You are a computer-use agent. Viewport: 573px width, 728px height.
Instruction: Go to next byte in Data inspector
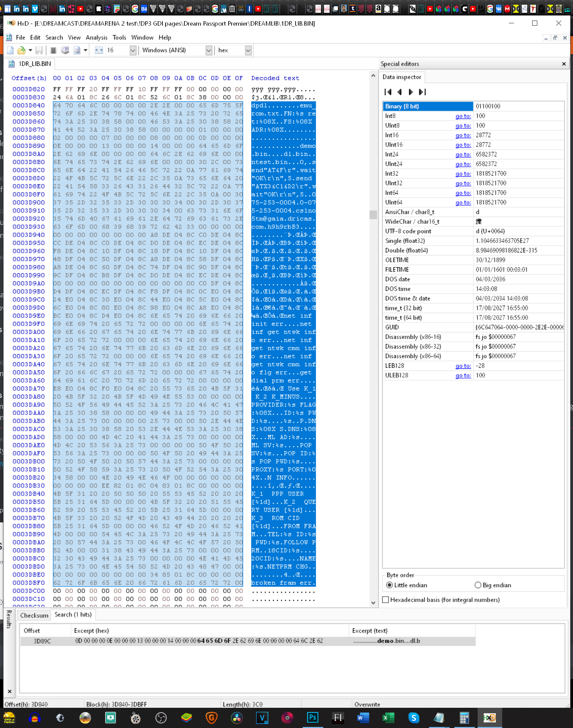(x=411, y=92)
